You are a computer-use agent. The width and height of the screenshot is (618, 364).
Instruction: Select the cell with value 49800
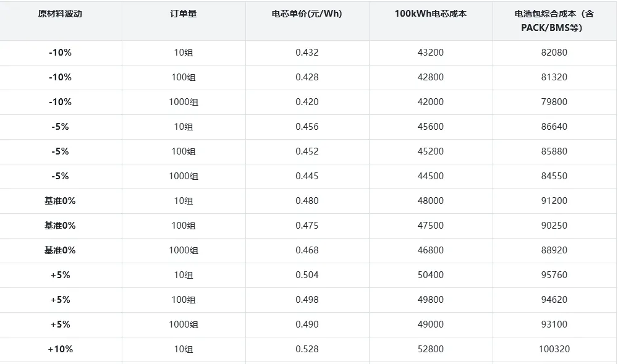click(431, 300)
